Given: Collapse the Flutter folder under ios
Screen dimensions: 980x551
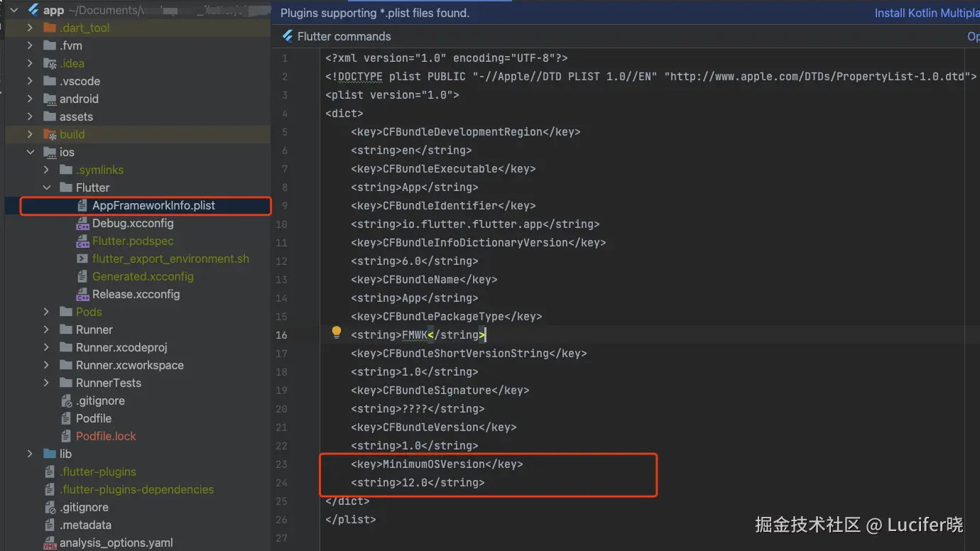Looking at the screenshot, I should point(46,187).
